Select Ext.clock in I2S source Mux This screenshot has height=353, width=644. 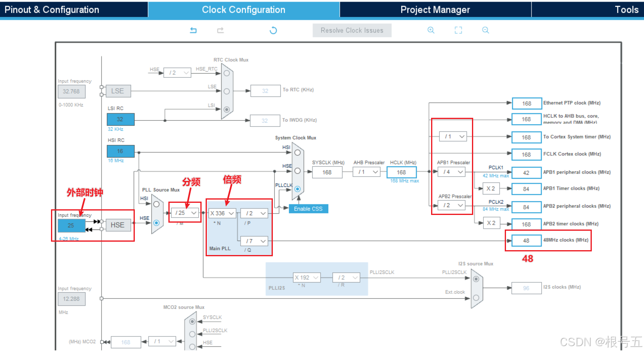pos(476,298)
